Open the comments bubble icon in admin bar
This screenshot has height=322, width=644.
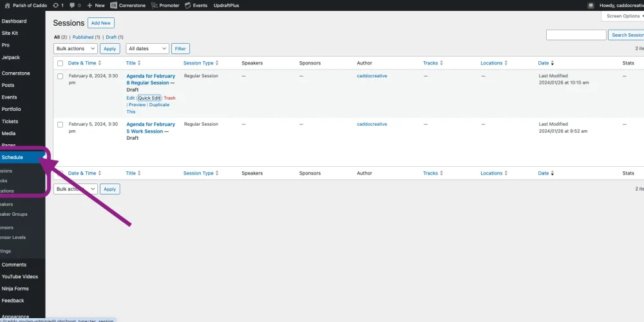(x=72, y=5)
